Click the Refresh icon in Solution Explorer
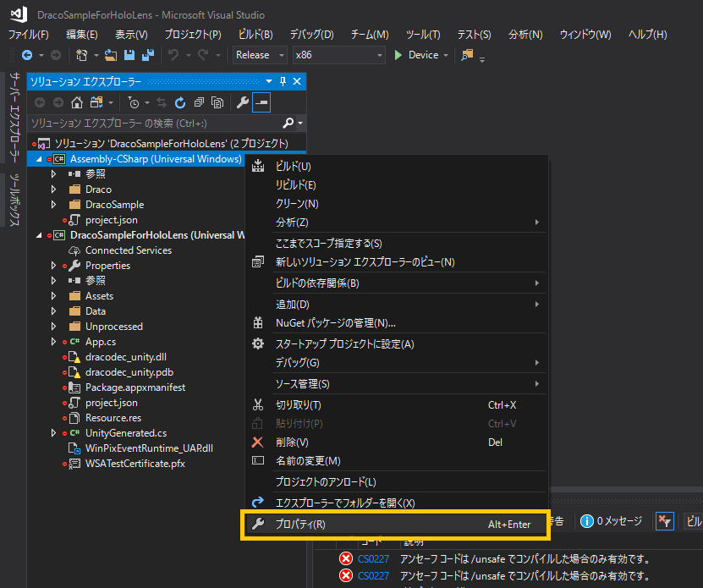The height and width of the screenshot is (588, 703). 180,102
